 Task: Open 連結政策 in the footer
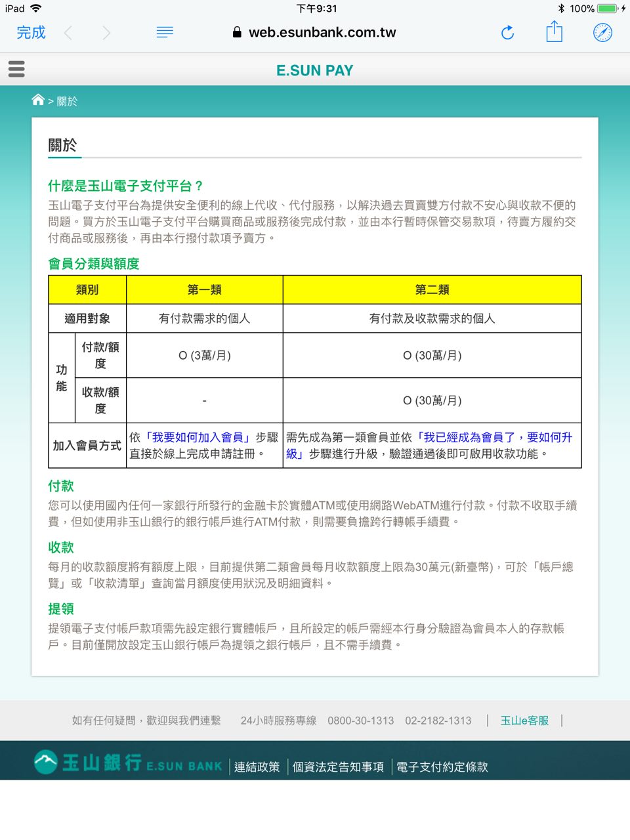(x=257, y=766)
